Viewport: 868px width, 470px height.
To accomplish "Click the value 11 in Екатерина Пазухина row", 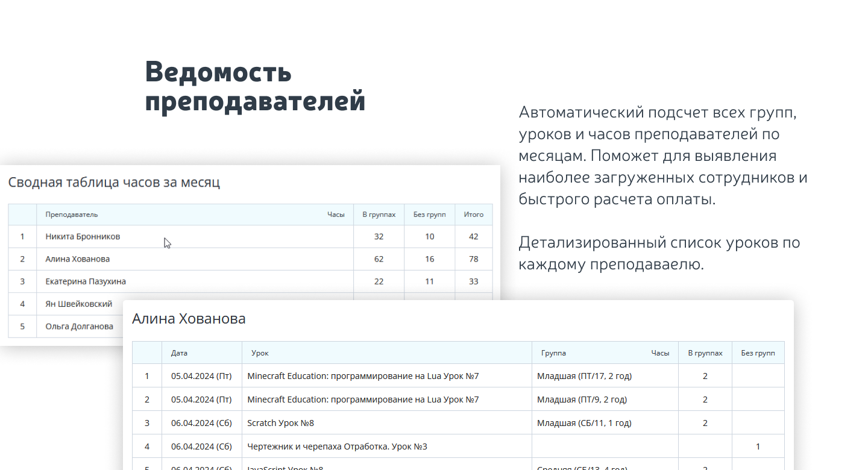I will pyautogui.click(x=430, y=281).
